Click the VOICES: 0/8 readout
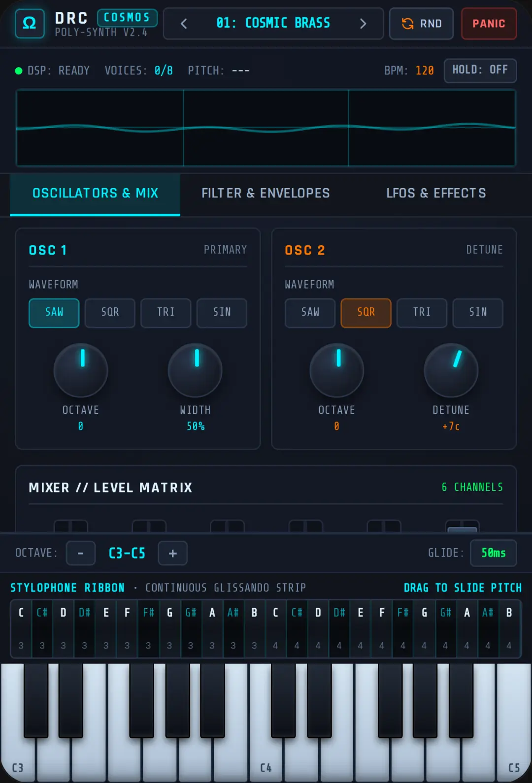Viewport: 532px width, 783px height. click(x=138, y=70)
